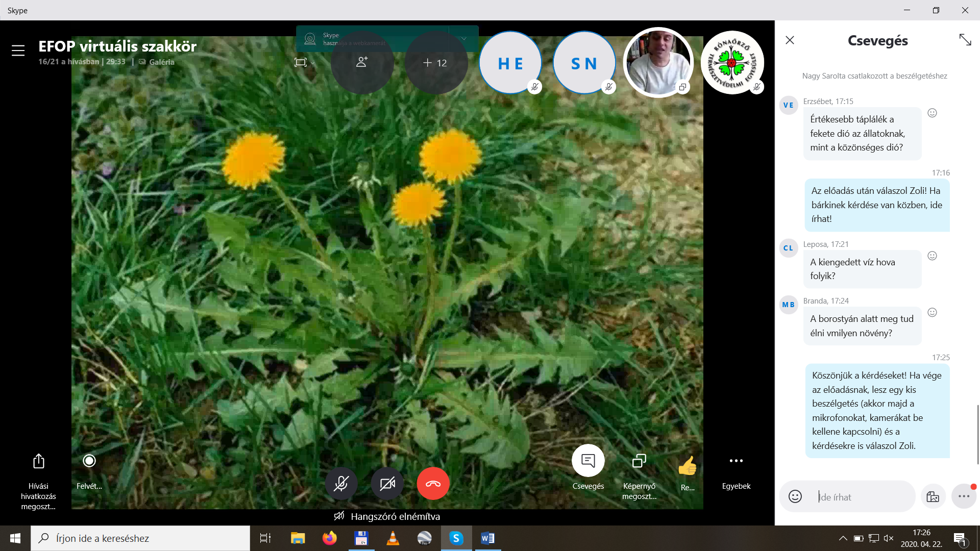Click the CL avatar next to Leposa
This screenshot has width=980, height=551.
coord(789,248)
